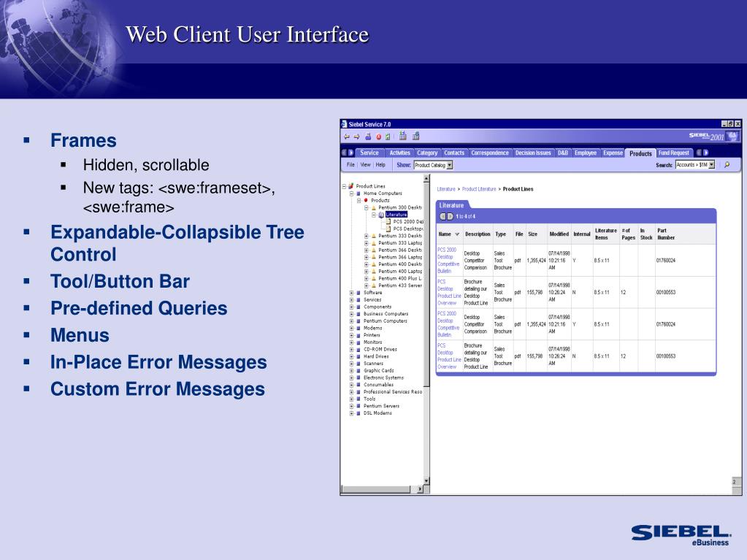Open first PCS 2000 Desktop Competitive Bulletin link
The height and width of the screenshot is (560, 747).
coord(447,261)
